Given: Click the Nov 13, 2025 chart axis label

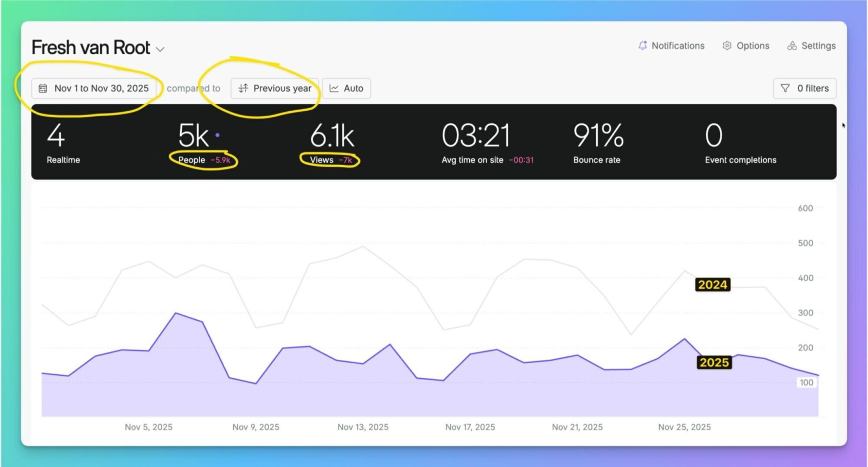Looking at the screenshot, I should tap(363, 427).
